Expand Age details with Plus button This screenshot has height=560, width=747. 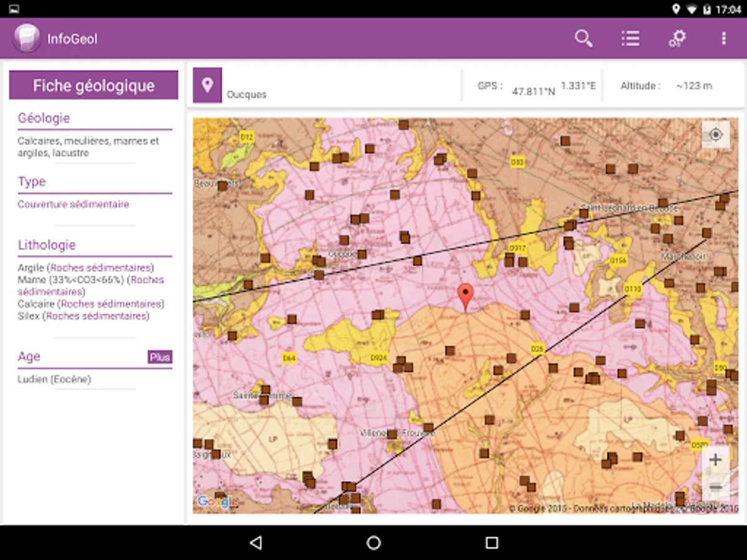click(159, 357)
